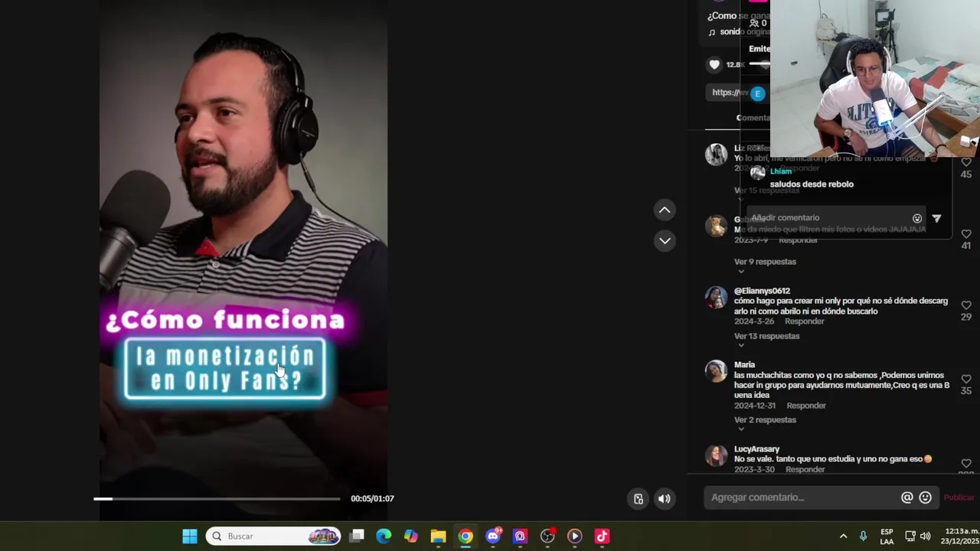Open the taskbar app with red dot badge
This screenshot has height=551, width=980.
pos(547,536)
